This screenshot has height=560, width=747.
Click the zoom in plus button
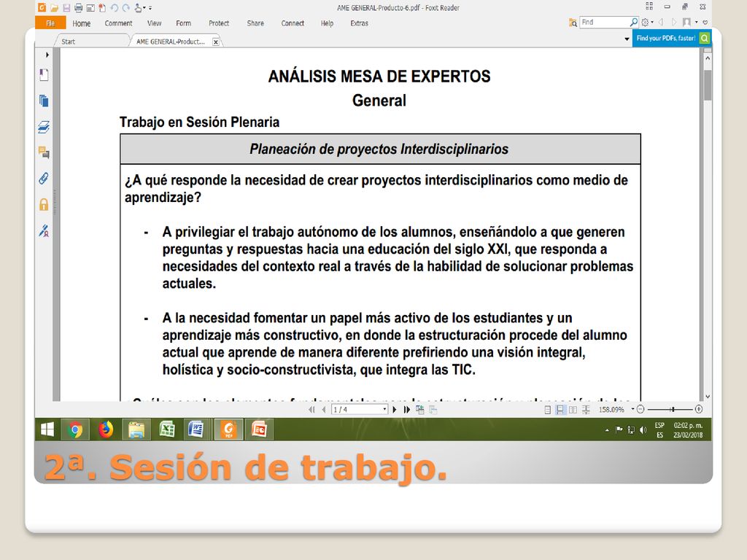click(x=699, y=409)
